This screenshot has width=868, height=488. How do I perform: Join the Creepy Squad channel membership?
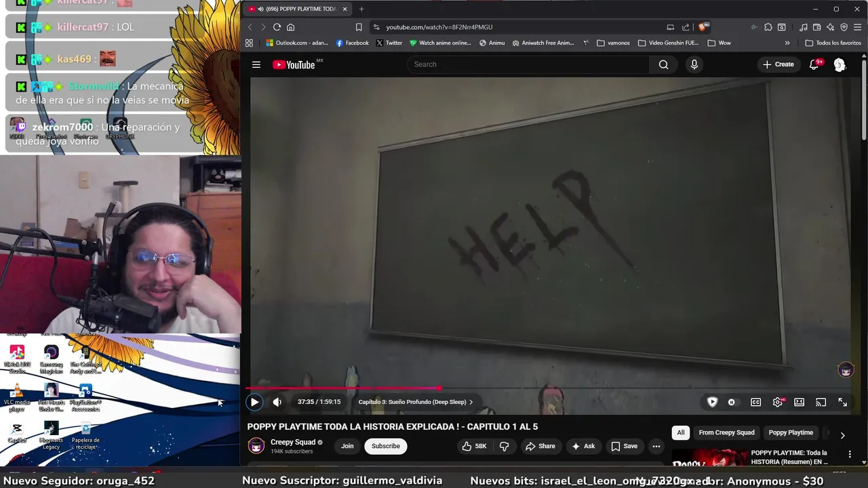[347, 446]
